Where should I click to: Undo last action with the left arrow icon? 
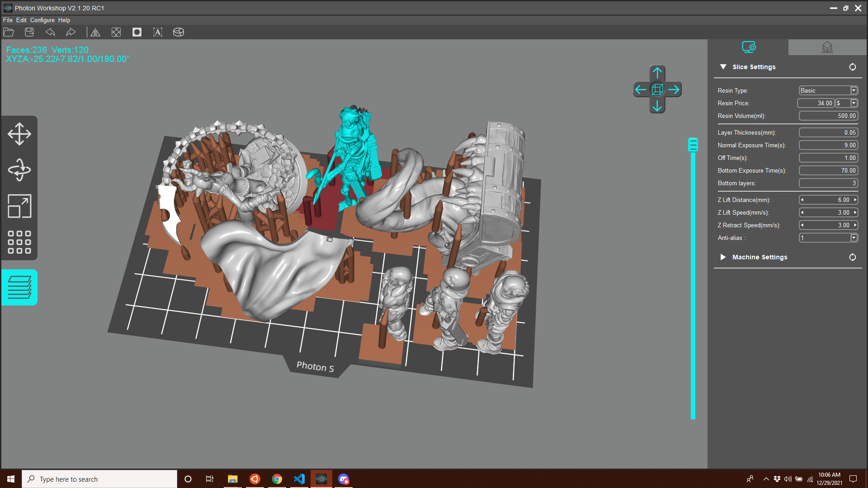(x=50, y=32)
